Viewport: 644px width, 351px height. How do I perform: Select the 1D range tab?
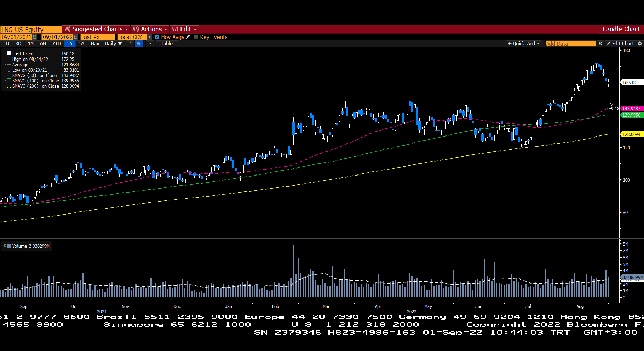tap(6, 44)
